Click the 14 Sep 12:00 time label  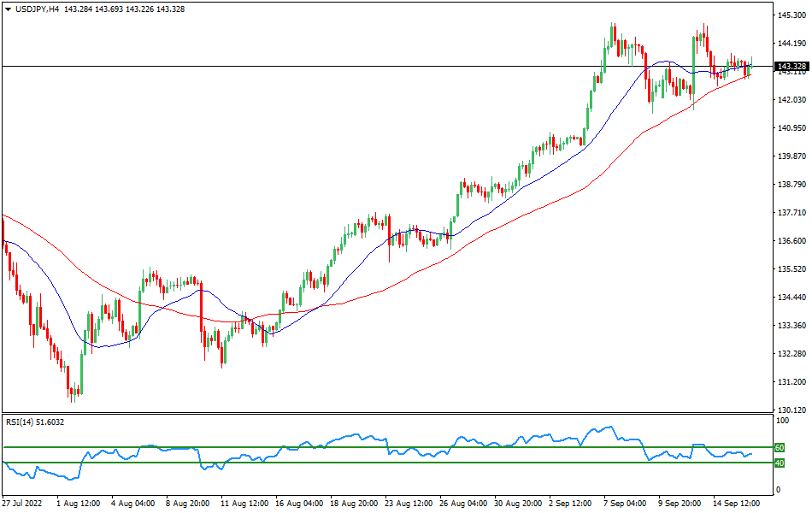coord(736,504)
